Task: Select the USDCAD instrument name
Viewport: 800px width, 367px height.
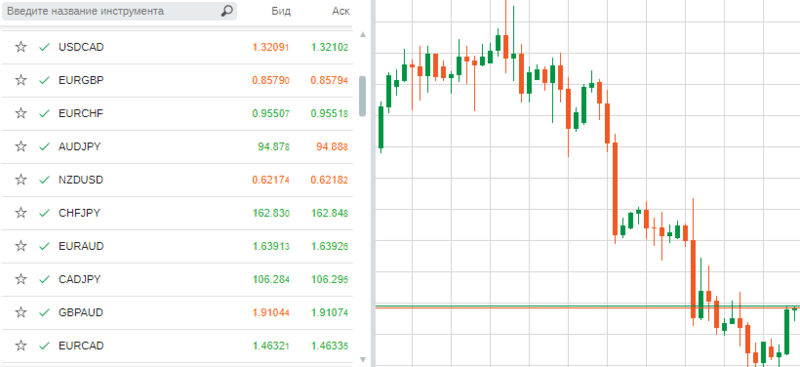Action: coord(81,47)
